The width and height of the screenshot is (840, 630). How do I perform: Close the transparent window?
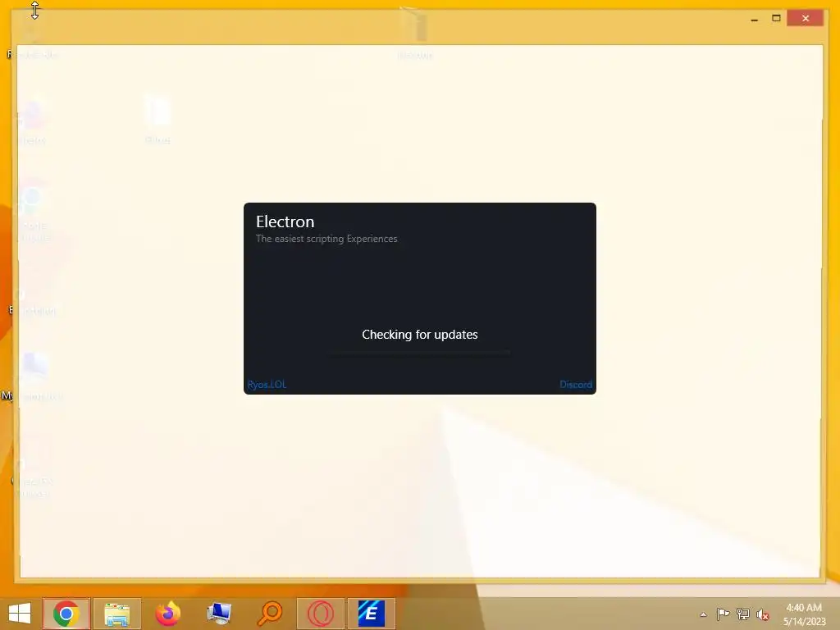point(806,19)
